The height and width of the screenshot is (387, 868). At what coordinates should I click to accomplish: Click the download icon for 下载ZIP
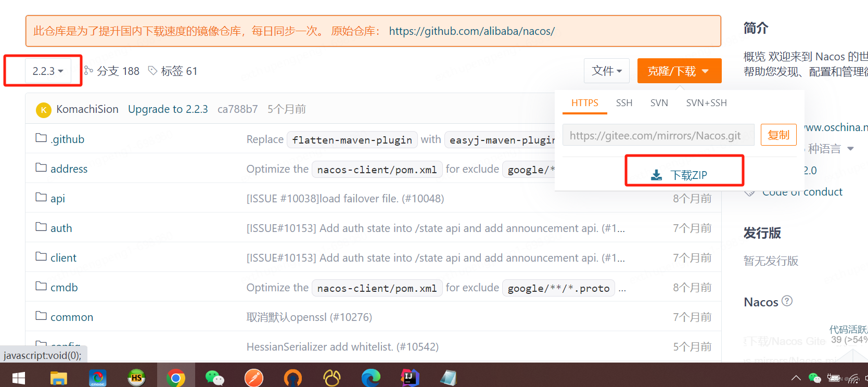657,175
